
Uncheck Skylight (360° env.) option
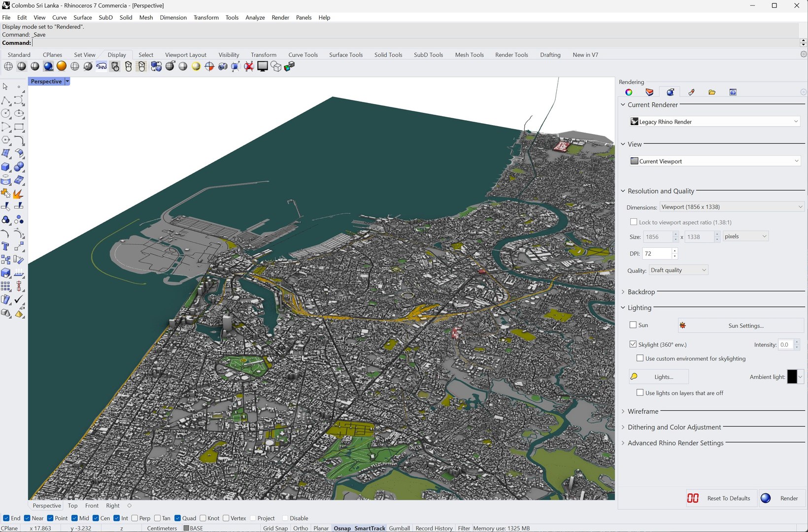(633, 344)
